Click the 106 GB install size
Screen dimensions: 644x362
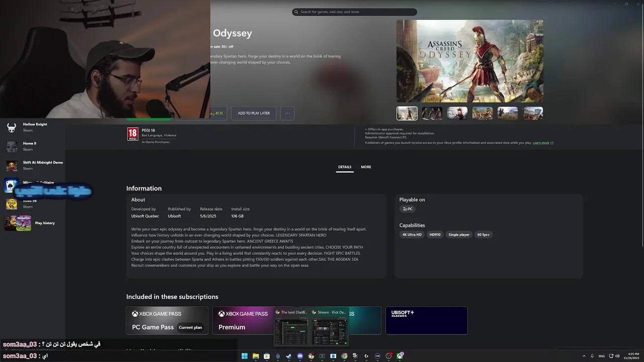[x=237, y=216]
